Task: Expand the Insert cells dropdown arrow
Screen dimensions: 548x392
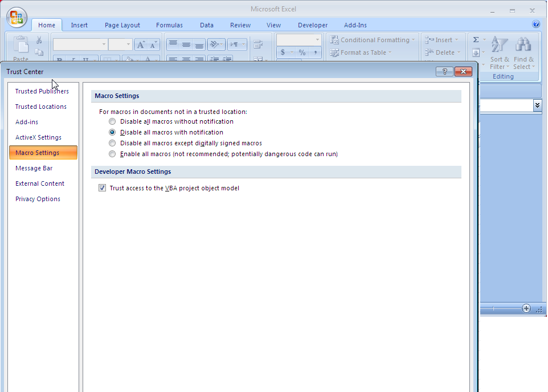Action: click(456, 40)
